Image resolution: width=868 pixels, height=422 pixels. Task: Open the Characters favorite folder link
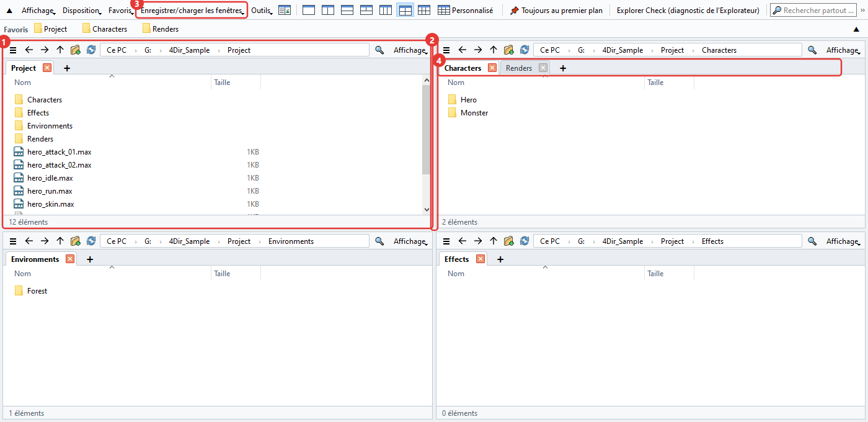click(105, 29)
